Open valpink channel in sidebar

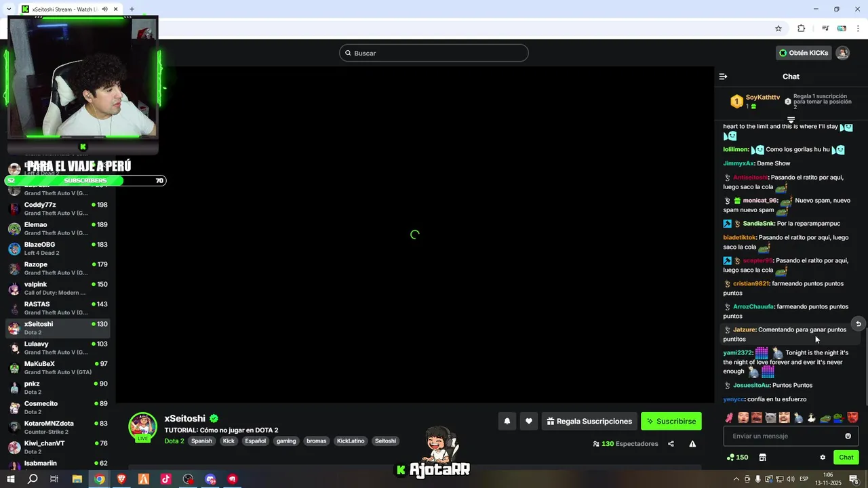(58, 288)
